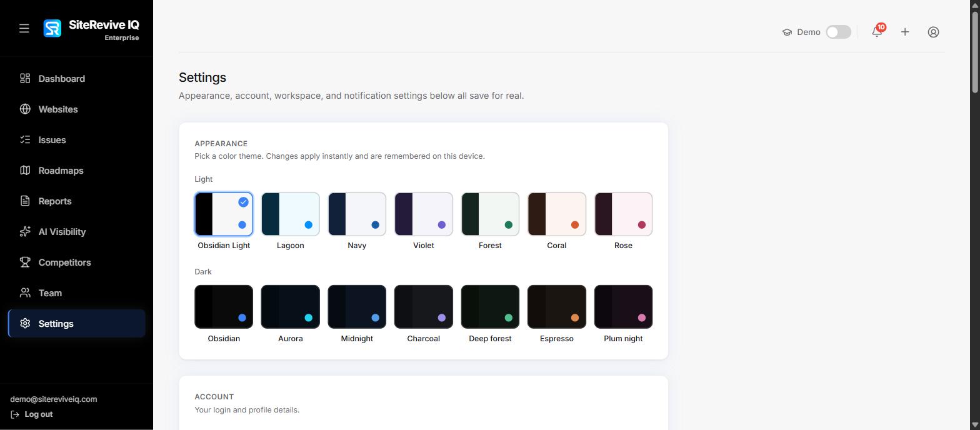Click the Team people icon
The width and height of the screenshot is (980, 430).
coord(25,292)
